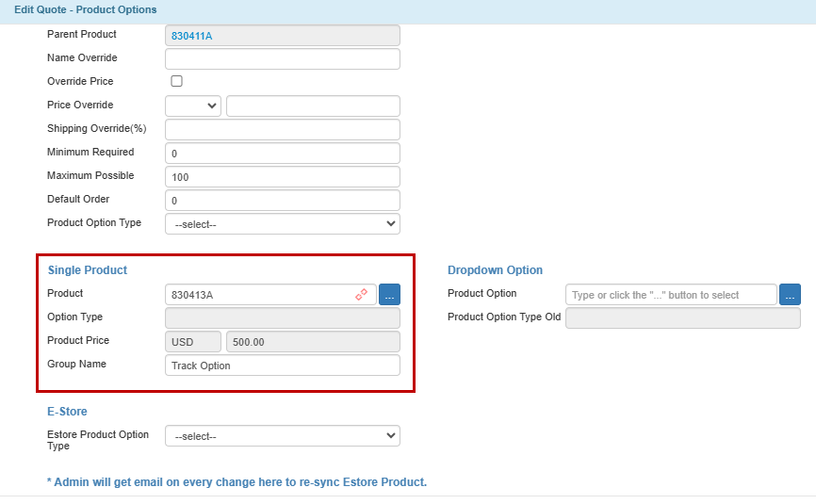This screenshot has width=816, height=504.
Task: Tick the Override Price checkbox
Action: 177,81
